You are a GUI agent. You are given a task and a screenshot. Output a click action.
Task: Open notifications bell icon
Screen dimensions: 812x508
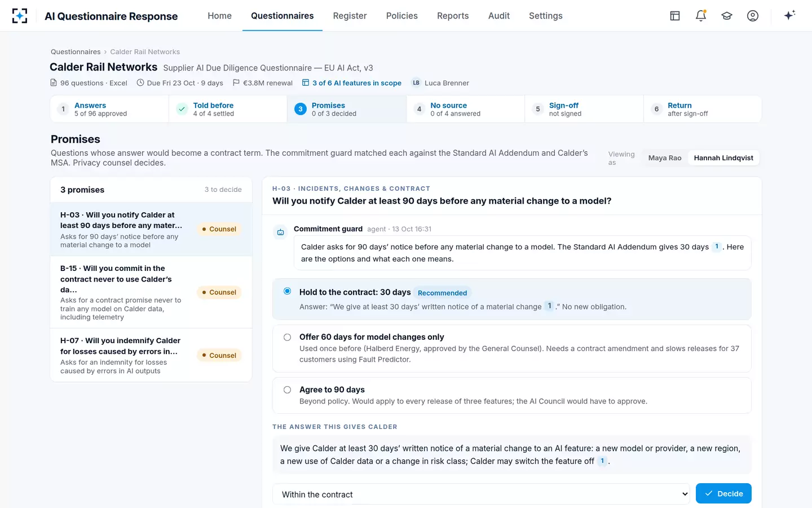[701, 16]
